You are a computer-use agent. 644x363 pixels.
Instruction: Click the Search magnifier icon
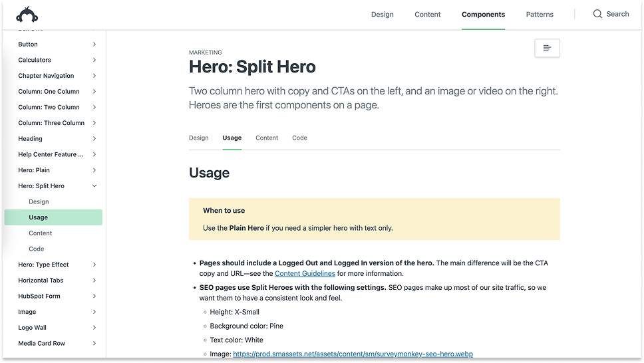click(x=597, y=14)
